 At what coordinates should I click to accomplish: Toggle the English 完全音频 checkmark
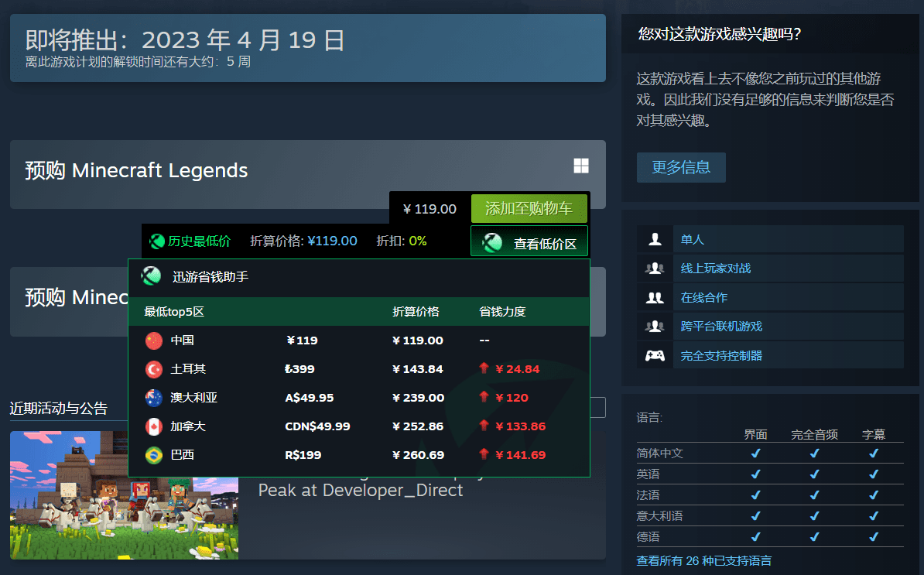click(814, 474)
